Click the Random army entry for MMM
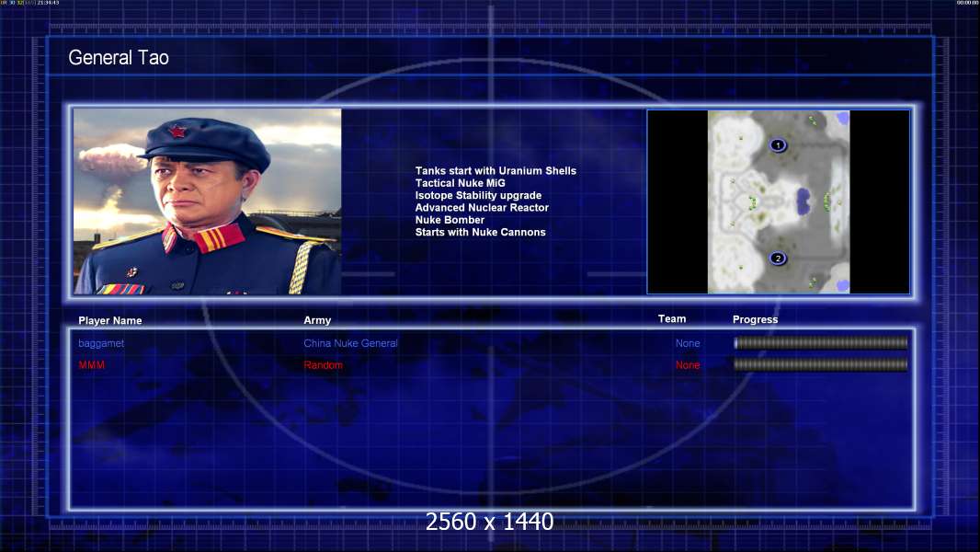The image size is (980, 552). click(323, 365)
